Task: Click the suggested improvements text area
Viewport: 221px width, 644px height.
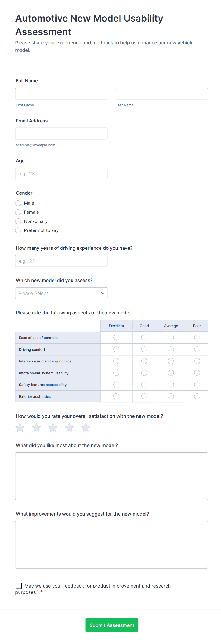Action: (x=111, y=545)
